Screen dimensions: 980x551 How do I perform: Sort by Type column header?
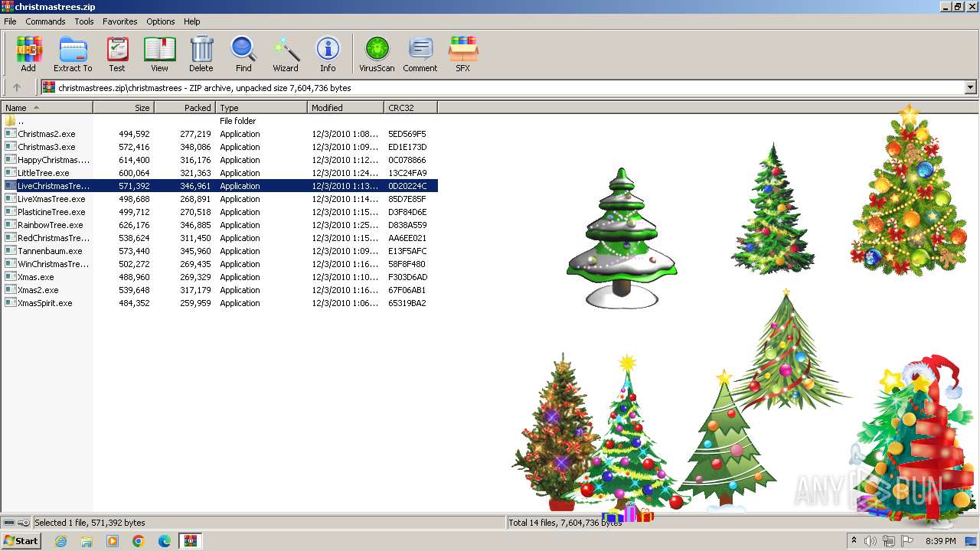261,108
